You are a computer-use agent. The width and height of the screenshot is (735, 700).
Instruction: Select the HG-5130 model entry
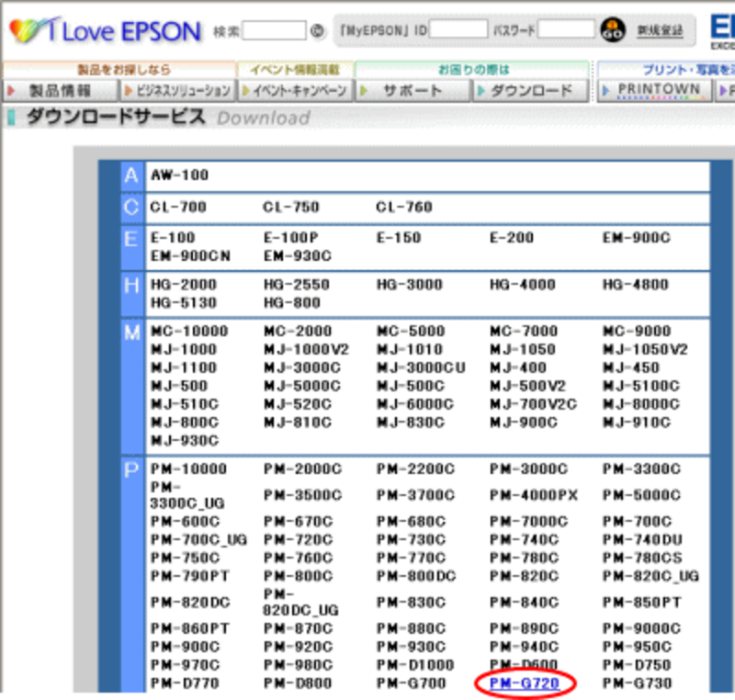[184, 303]
